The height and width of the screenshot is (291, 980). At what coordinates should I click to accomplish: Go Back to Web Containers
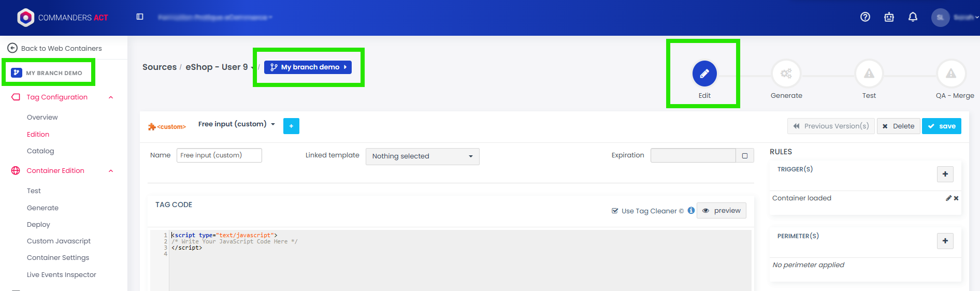[x=55, y=48]
